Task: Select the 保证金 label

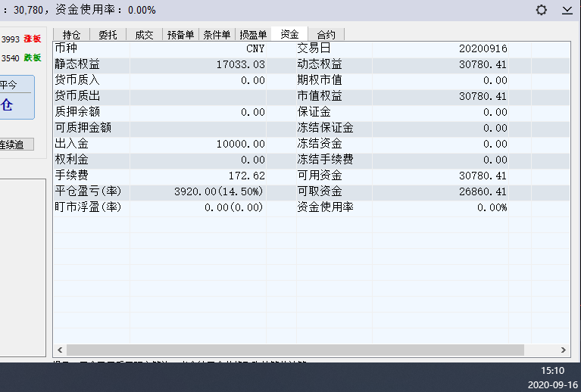Action: [x=314, y=112]
